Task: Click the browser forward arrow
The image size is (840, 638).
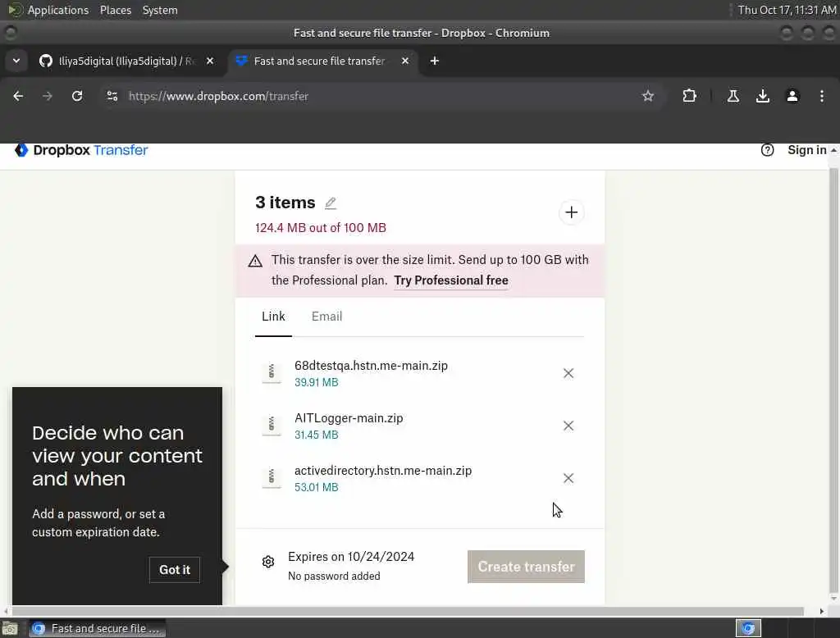Action: click(x=48, y=97)
